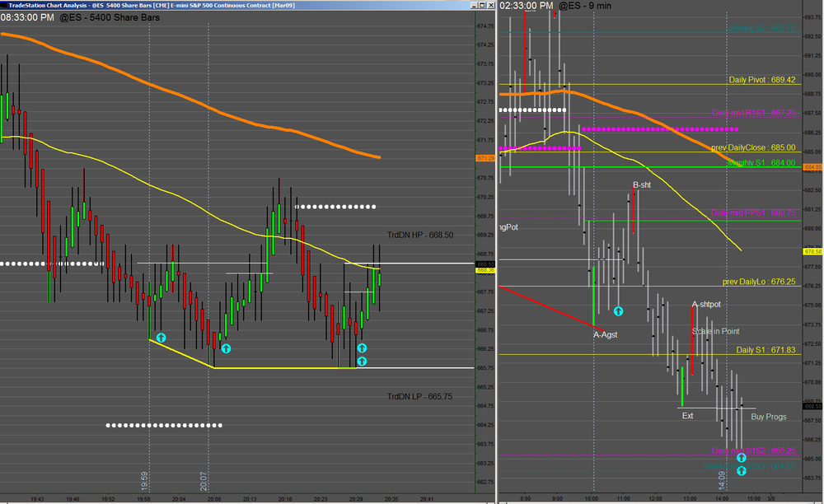Screen dimensions: 824x504
Task: Click the 20:41 time axis label
Action: tap(427, 499)
